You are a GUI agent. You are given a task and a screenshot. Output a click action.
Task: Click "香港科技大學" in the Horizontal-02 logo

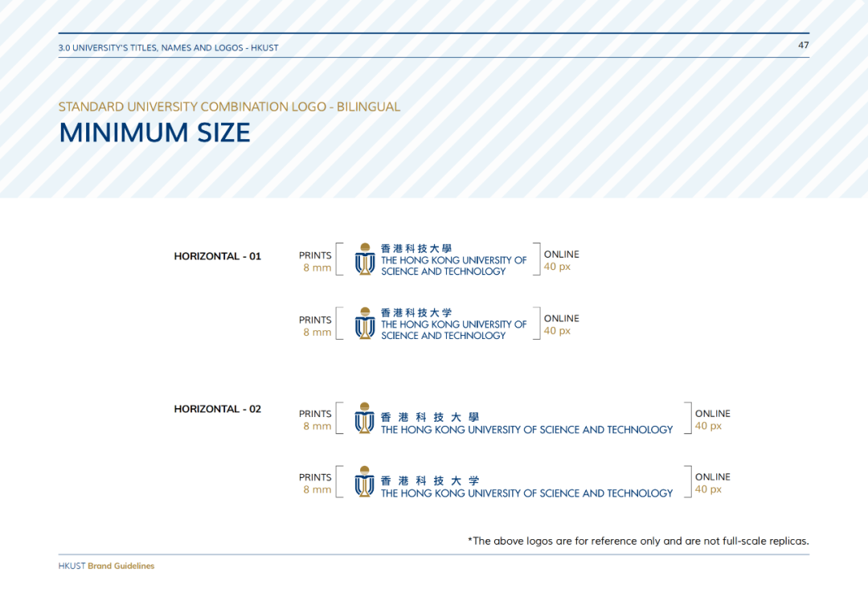pyautogui.click(x=430, y=417)
